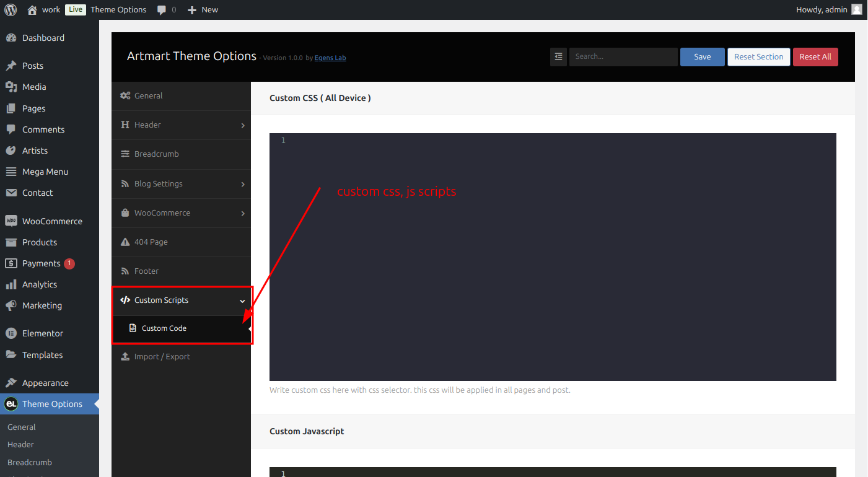Open the Footer options tab

point(181,271)
